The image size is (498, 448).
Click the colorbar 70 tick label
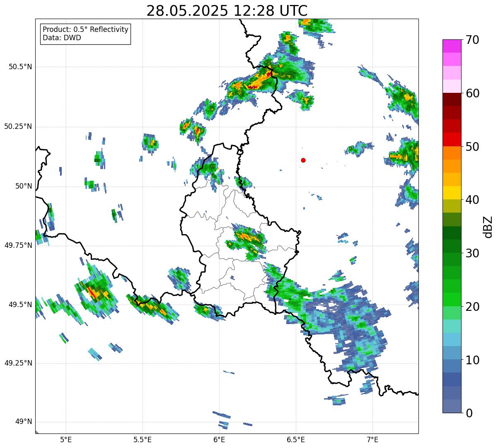point(472,40)
